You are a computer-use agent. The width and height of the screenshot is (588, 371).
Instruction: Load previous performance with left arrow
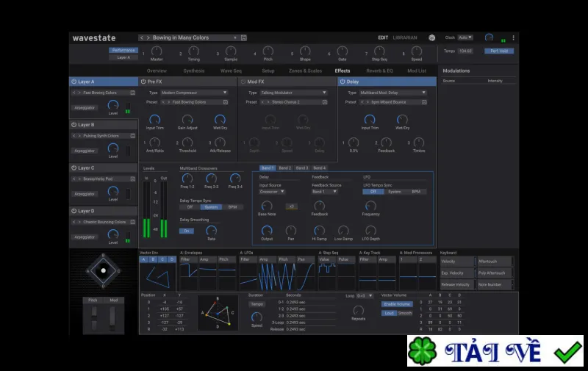[141, 38]
